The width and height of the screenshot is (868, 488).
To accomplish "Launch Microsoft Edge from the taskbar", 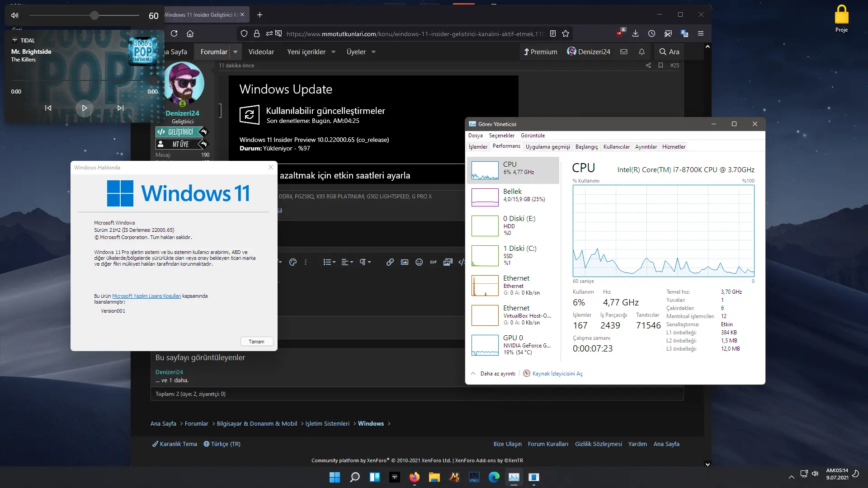I will [x=494, y=477].
